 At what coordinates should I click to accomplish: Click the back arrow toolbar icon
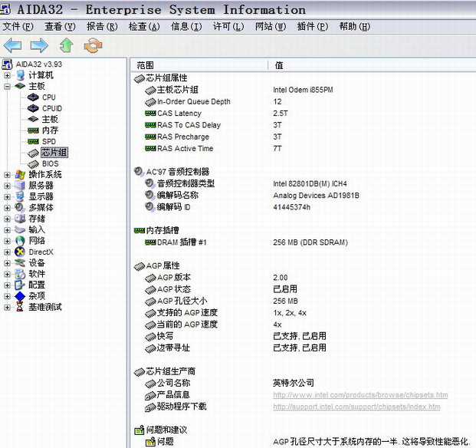click(13, 45)
